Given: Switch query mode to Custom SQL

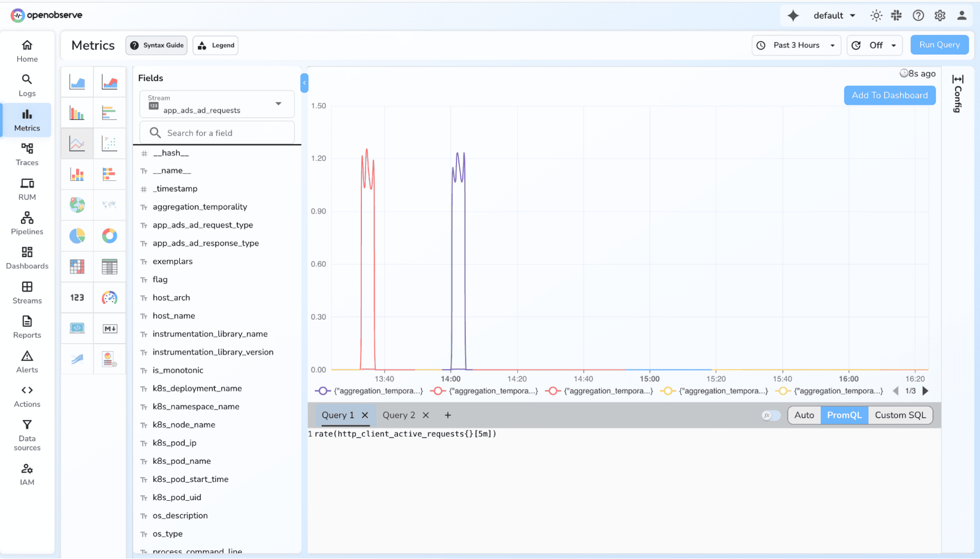Looking at the screenshot, I should pos(900,415).
